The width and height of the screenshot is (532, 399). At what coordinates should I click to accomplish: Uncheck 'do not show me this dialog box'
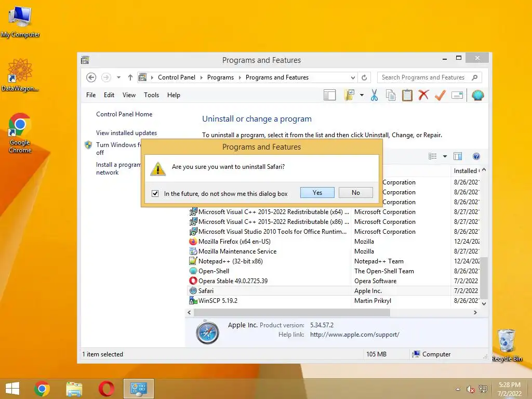155,193
